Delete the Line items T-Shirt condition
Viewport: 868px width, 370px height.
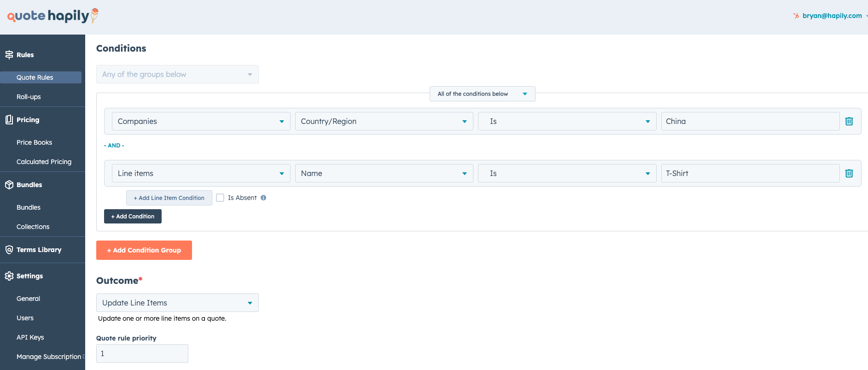tap(849, 173)
